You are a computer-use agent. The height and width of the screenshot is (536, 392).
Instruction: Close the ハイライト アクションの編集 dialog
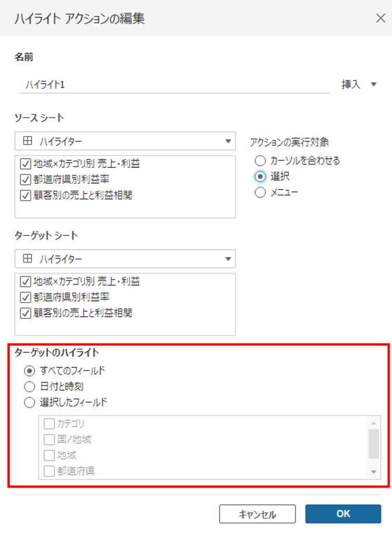[380, 18]
